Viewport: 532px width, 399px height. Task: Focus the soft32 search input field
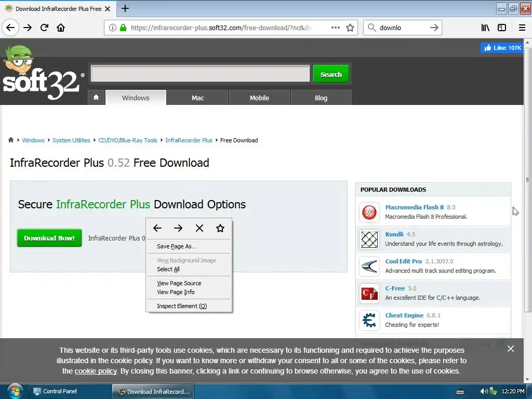point(200,73)
